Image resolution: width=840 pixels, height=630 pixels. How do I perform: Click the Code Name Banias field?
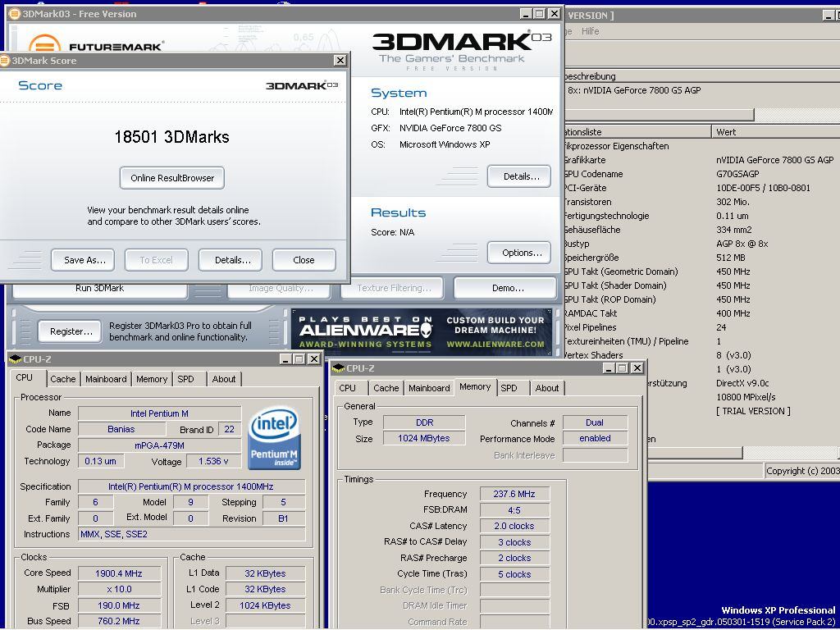[x=121, y=429]
